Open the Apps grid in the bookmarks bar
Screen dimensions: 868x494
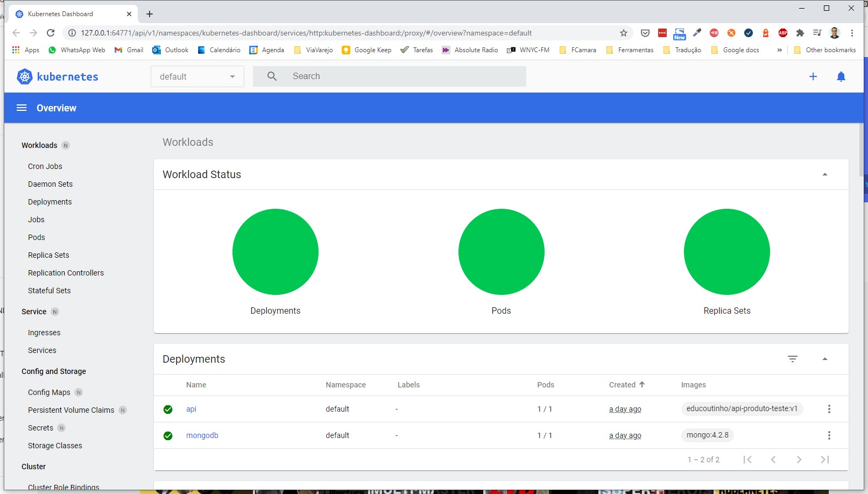coord(25,50)
